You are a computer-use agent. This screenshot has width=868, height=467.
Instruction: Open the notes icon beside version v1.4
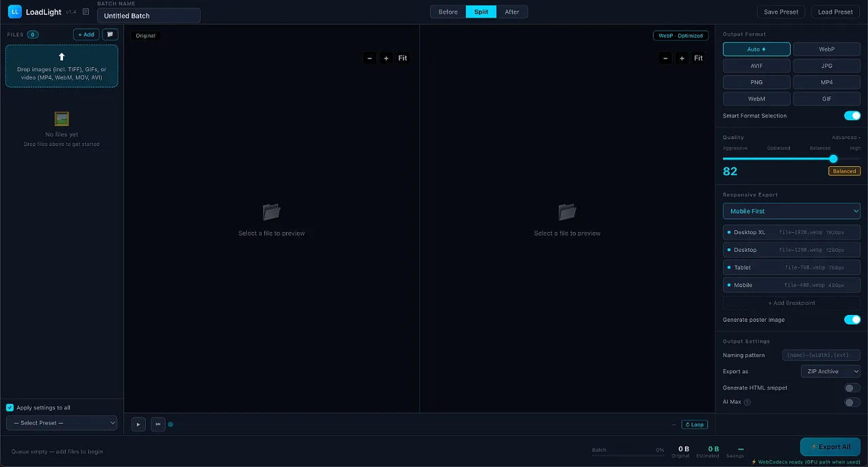(86, 12)
